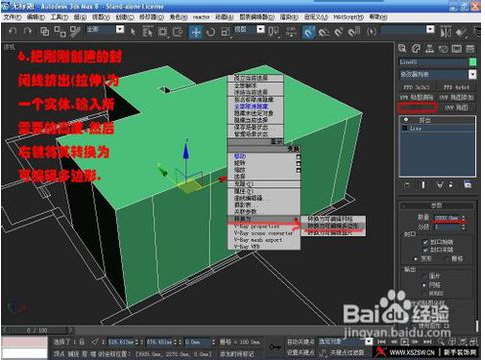Viewport: 485px width, 360px height.
Task: Open the selection filter dropdown (全部)
Action: (x=120, y=29)
